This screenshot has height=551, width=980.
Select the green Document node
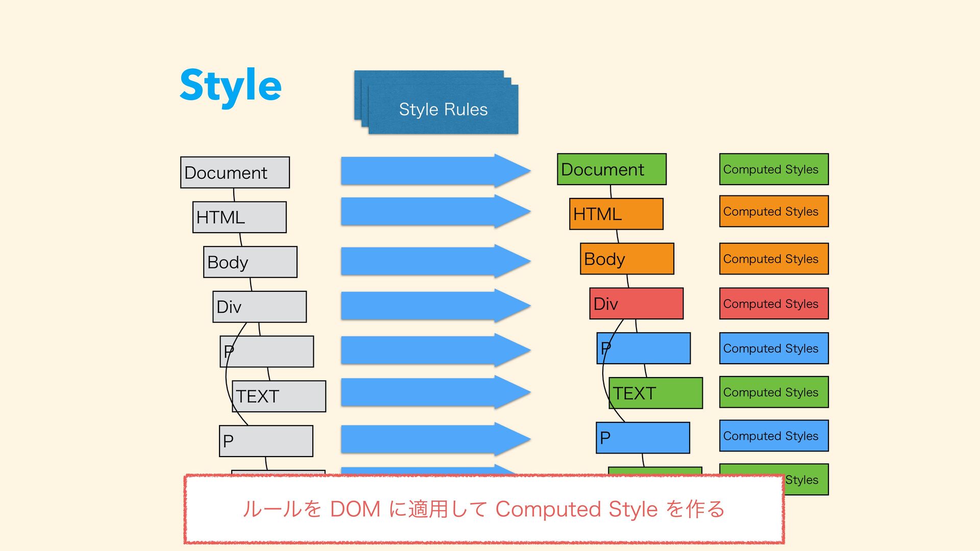tap(611, 169)
